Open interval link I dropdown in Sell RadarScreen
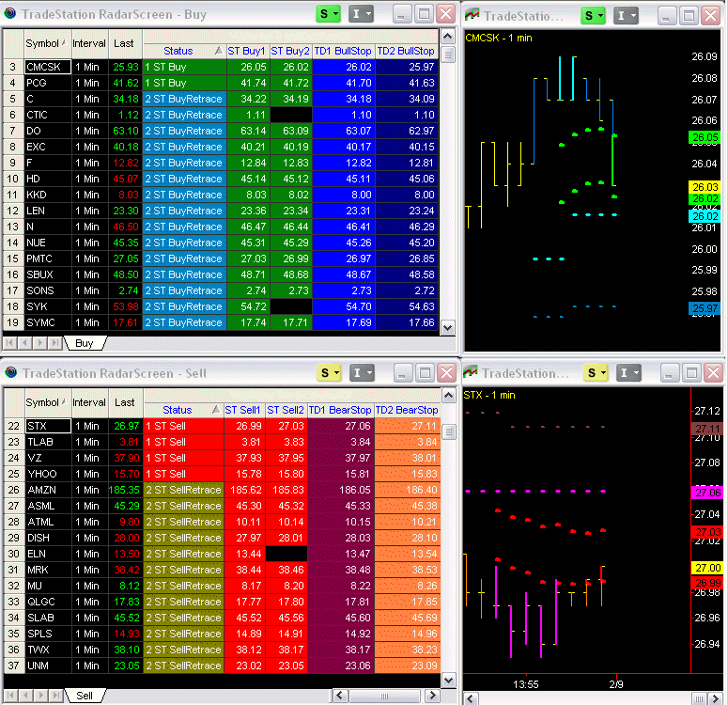The width and height of the screenshot is (728, 705). 362,373
